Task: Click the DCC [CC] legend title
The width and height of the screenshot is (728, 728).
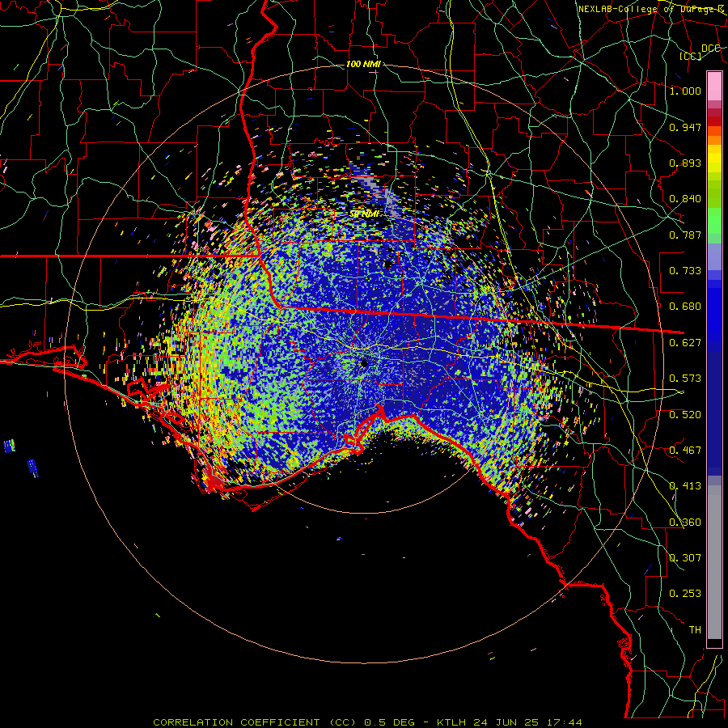Action: (701, 52)
